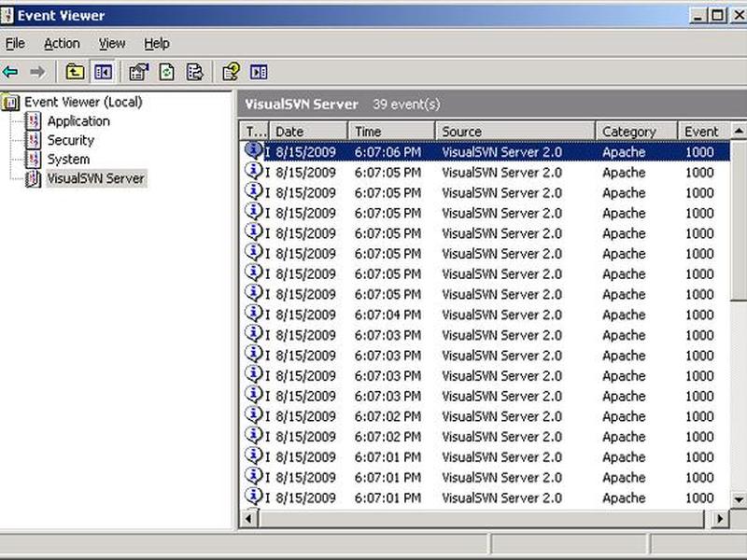This screenshot has width=747, height=560.
Task: Toggle the Show/Hide Console Tree icon
Action: (x=103, y=73)
